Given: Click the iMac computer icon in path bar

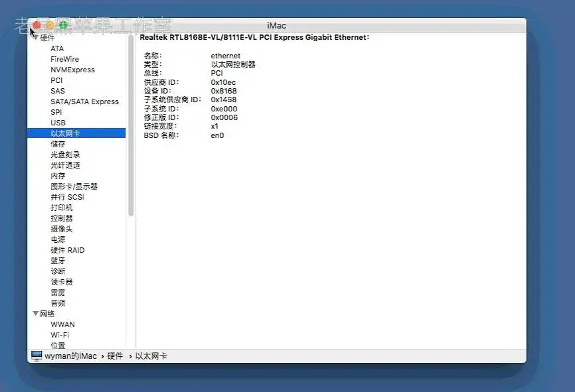Looking at the screenshot, I should click(37, 356).
